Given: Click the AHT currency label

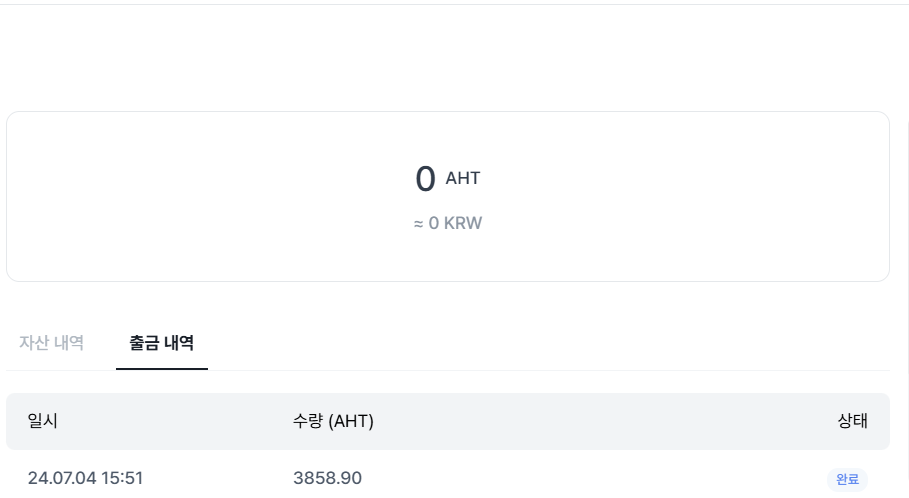Looking at the screenshot, I should pyautogui.click(x=463, y=178).
